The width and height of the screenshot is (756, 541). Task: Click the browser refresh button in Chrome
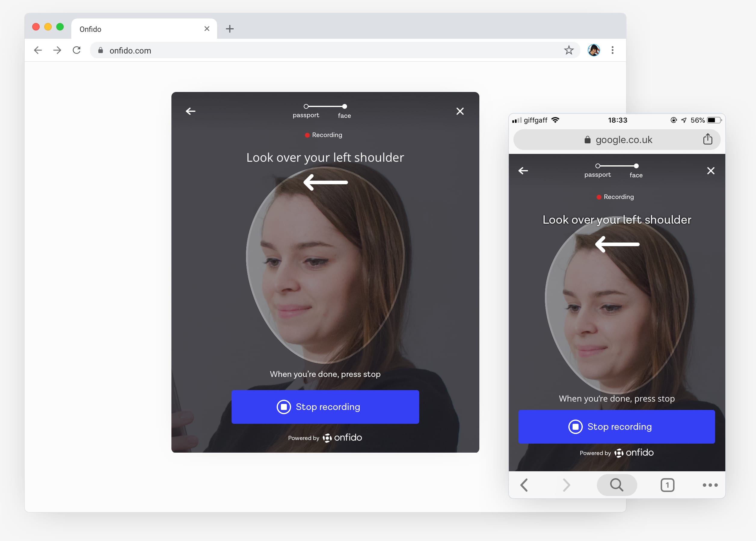(x=77, y=50)
